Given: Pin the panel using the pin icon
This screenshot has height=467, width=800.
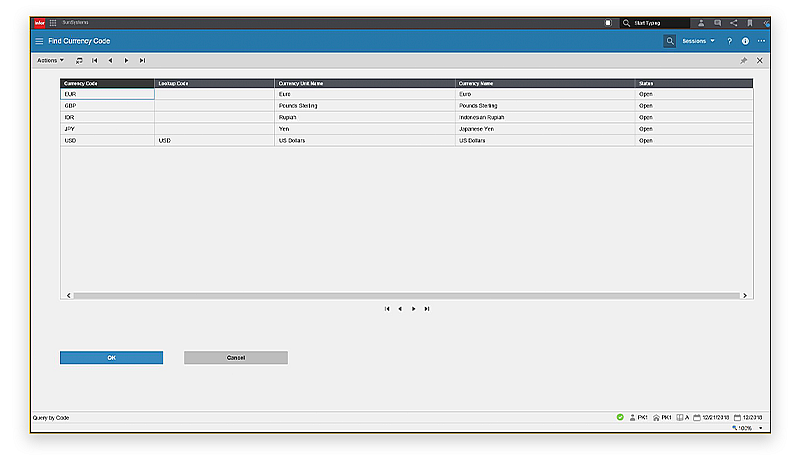Looking at the screenshot, I should (743, 61).
